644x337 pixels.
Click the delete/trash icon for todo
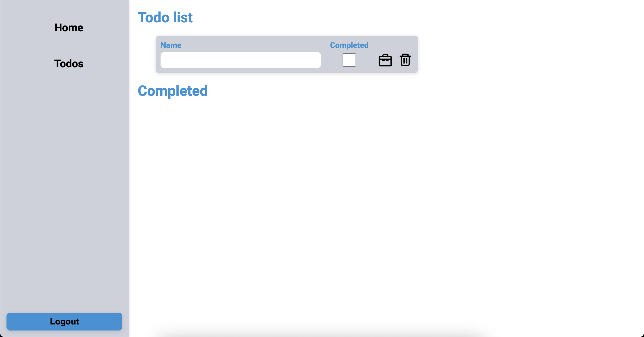(x=405, y=60)
